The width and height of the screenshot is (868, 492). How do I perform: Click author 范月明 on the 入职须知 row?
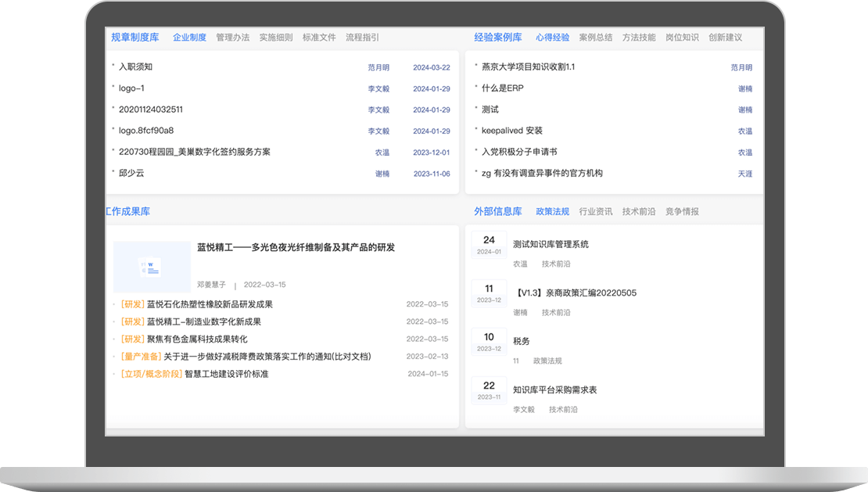(378, 68)
